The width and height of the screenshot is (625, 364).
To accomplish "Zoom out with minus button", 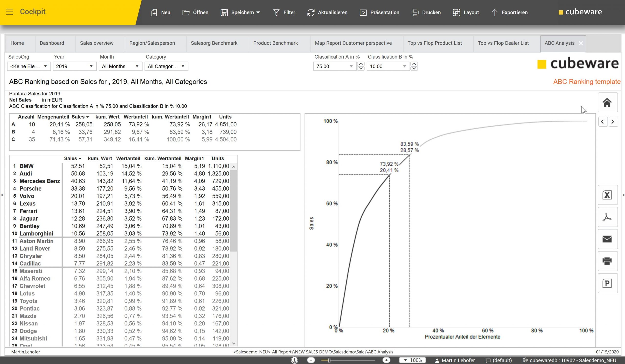I will point(311,360).
